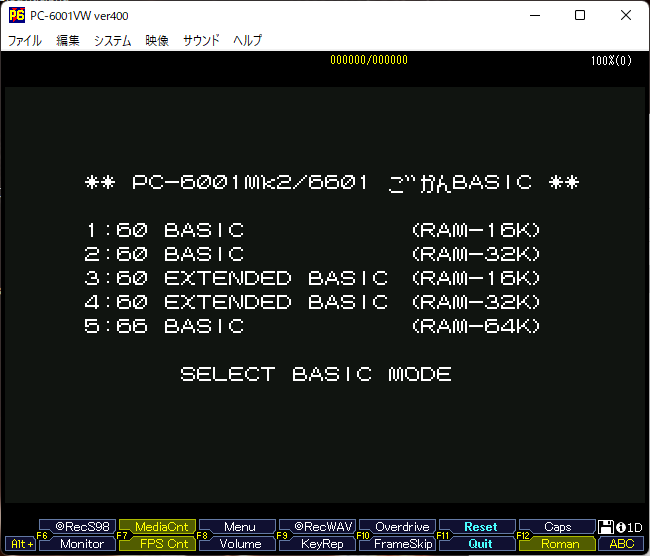Toggle the MediaCnt button

click(x=158, y=527)
